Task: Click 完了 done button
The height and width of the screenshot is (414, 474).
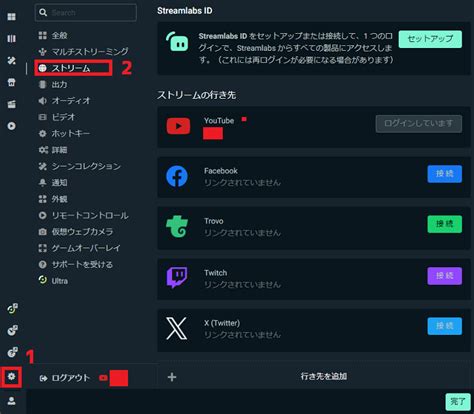Action: pos(458,402)
